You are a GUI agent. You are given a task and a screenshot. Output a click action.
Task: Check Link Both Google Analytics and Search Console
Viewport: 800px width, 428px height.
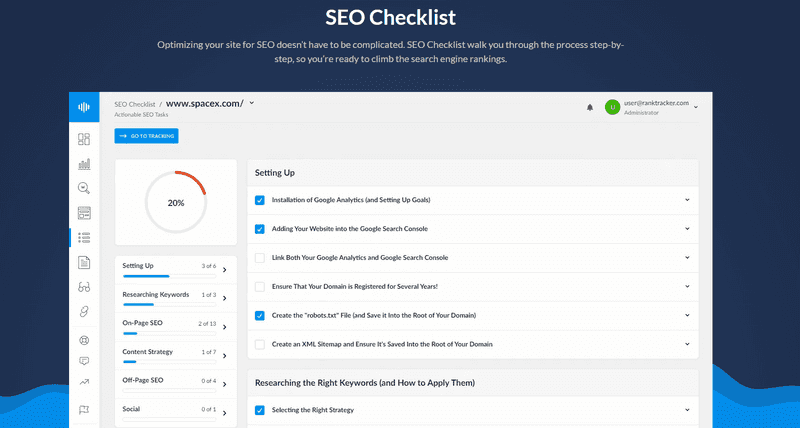click(260, 257)
